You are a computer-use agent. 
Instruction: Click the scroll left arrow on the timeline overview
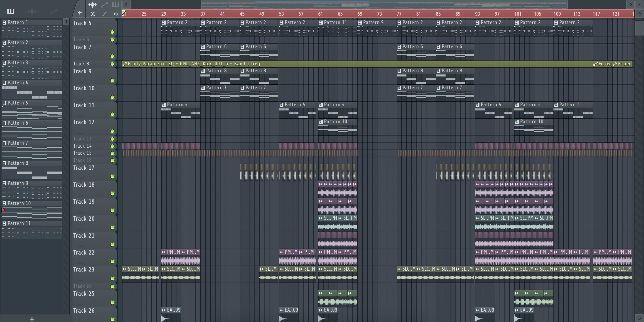coord(126,4)
